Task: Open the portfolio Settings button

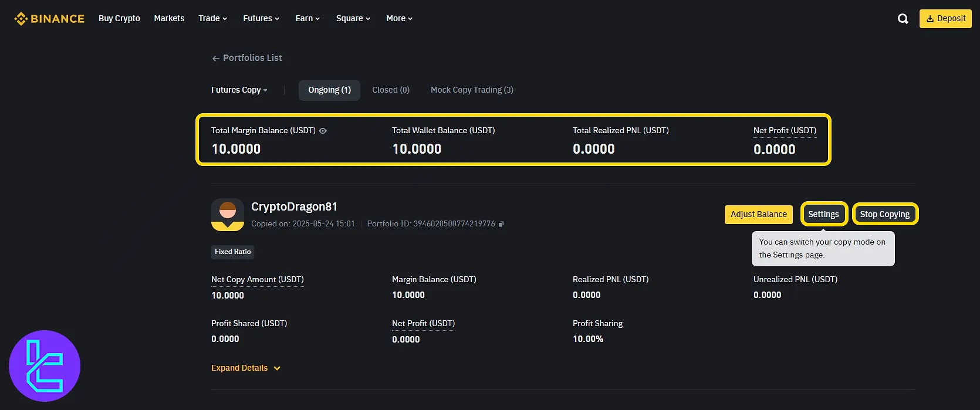Action: (x=823, y=215)
